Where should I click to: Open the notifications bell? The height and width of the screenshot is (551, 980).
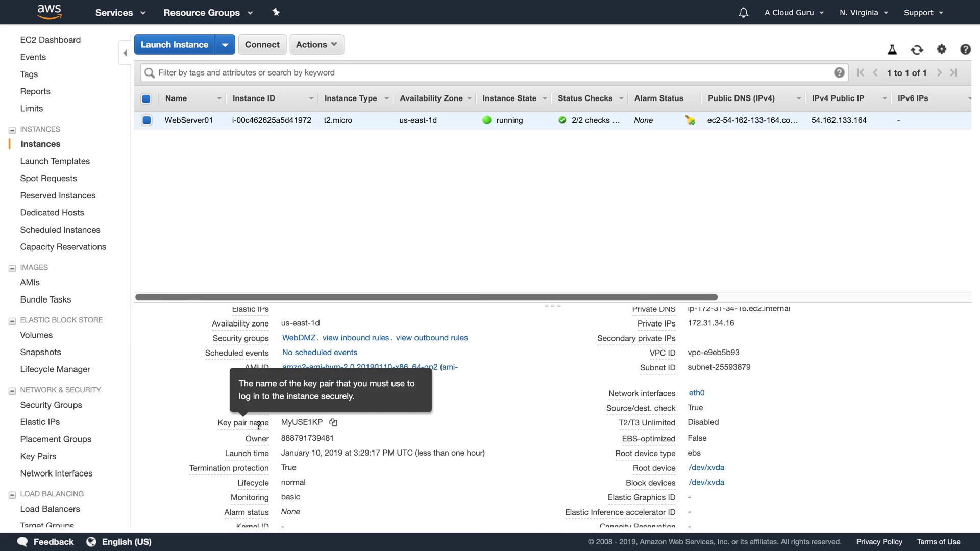pyautogui.click(x=743, y=13)
